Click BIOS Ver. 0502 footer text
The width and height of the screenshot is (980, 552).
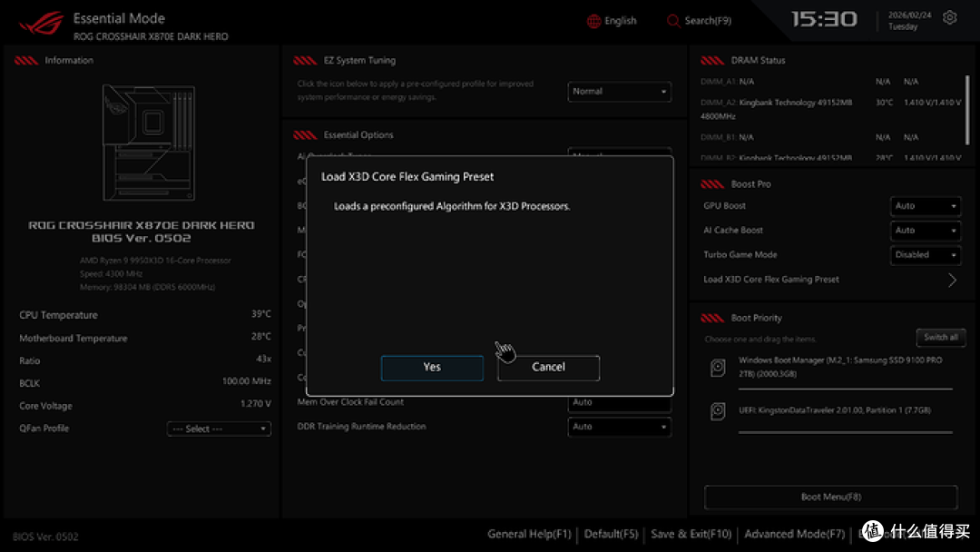point(45,537)
